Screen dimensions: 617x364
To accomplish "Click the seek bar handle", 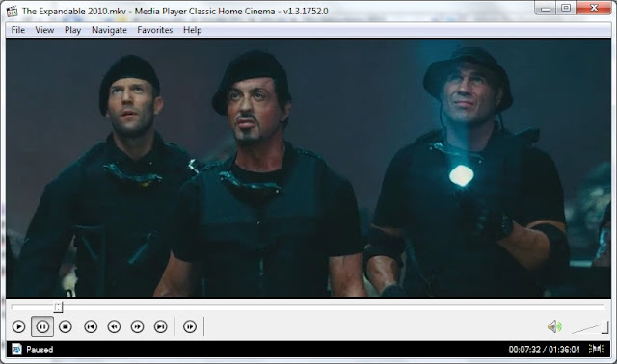I will (x=58, y=307).
